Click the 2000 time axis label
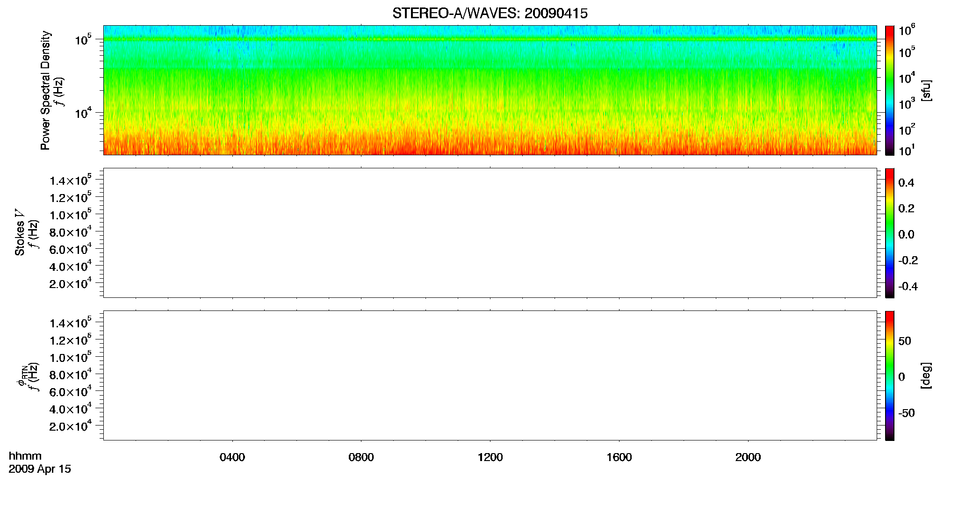Screen dimensions: 980x505 coord(748,457)
